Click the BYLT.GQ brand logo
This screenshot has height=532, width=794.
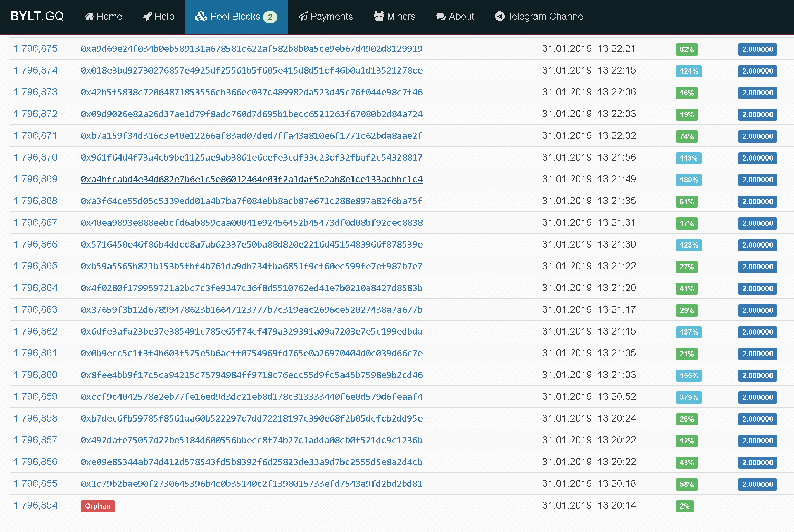point(37,16)
